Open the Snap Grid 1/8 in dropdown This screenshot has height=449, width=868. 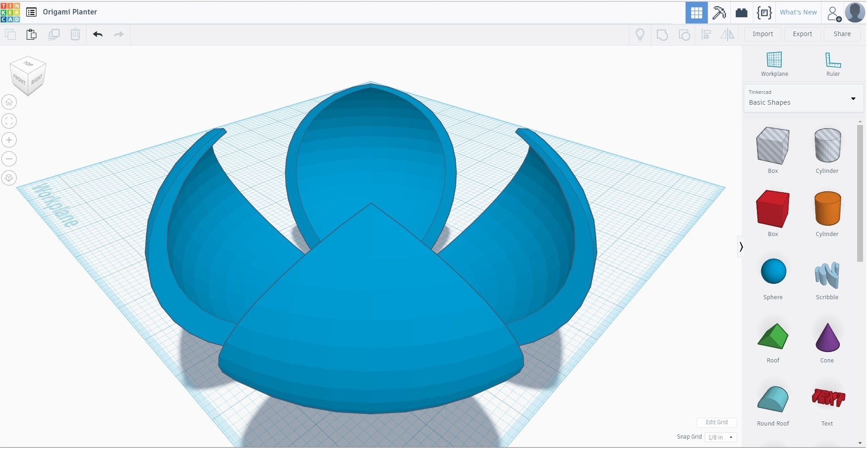720,438
